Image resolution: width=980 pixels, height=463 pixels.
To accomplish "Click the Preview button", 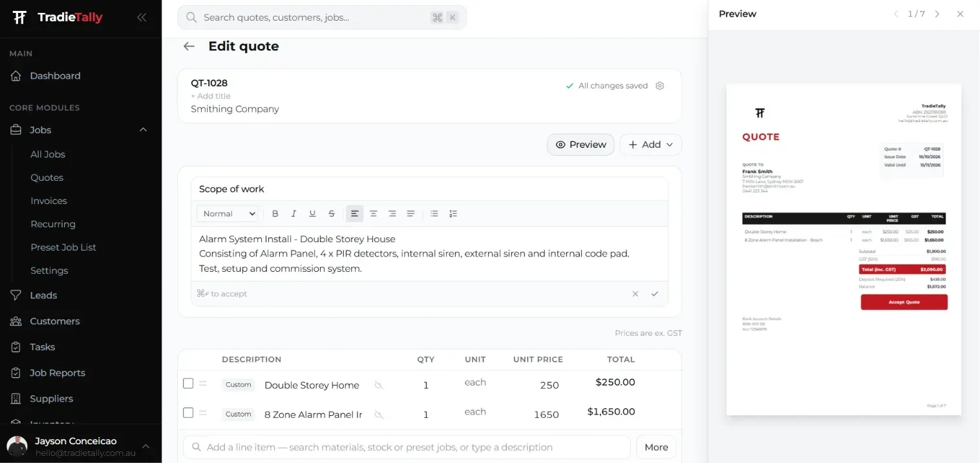I will [581, 145].
